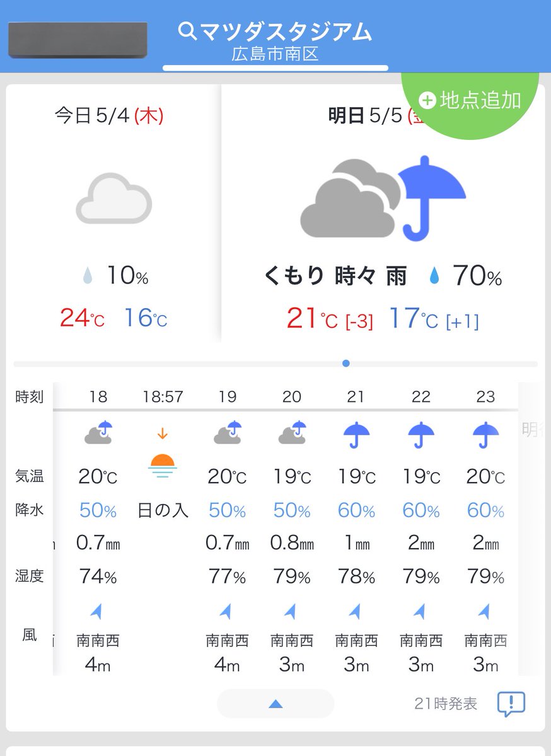The width and height of the screenshot is (551, 756).
Task: Tap the cloudy-rain icon at 18 o'clock
Action: 98,433
